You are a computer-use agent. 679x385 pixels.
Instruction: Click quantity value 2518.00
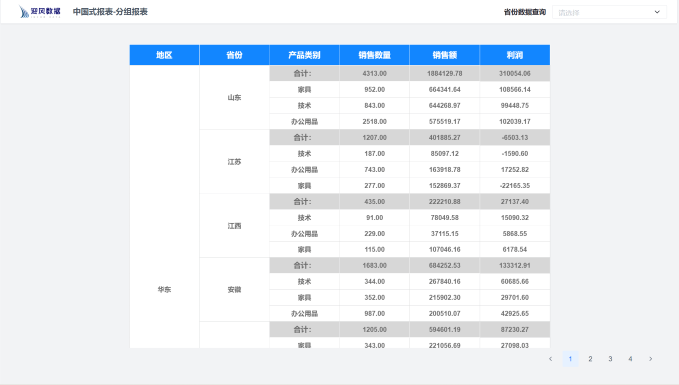coord(375,122)
